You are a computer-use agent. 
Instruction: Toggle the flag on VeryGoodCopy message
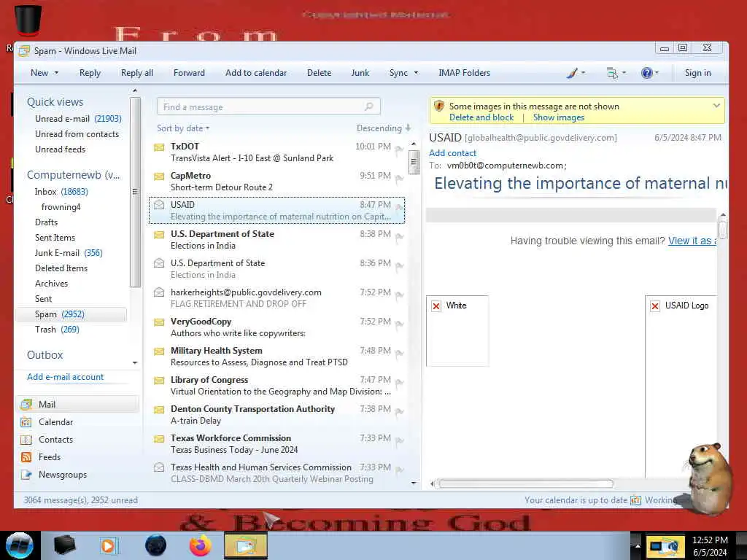point(399,324)
